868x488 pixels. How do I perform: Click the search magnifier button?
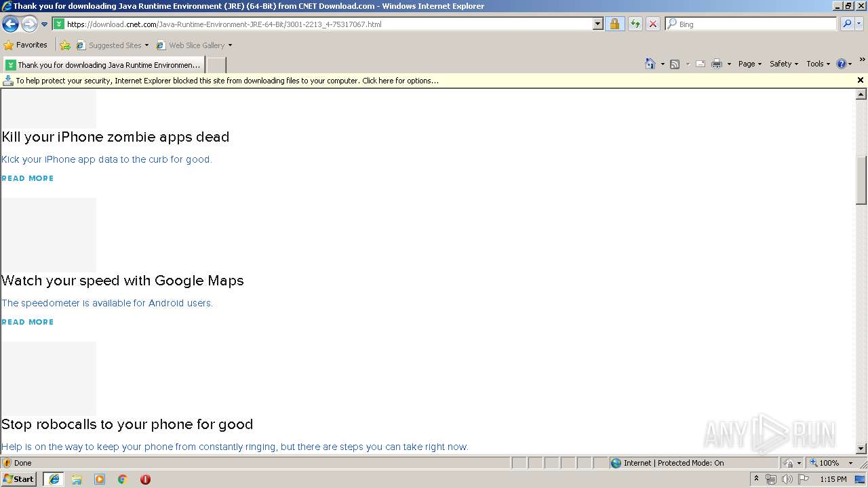tap(847, 24)
